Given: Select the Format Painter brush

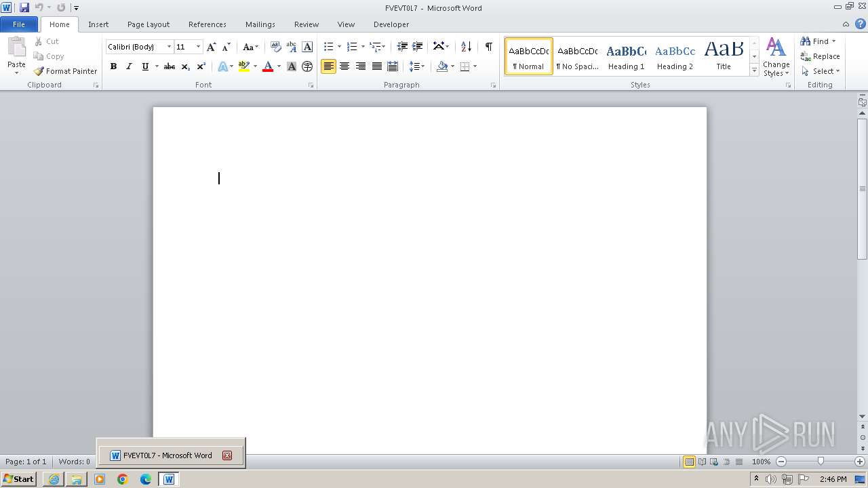Looking at the screenshot, I should 39,71.
